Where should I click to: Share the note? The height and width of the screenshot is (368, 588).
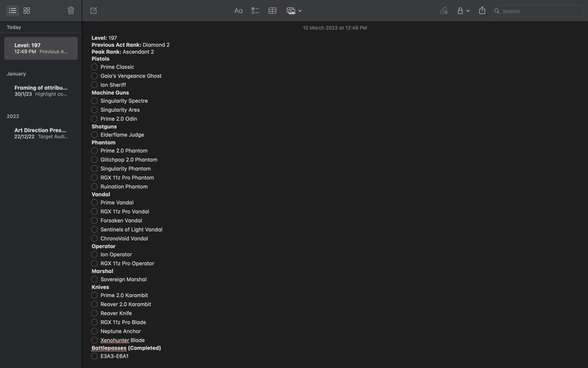[x=482, y=10]
